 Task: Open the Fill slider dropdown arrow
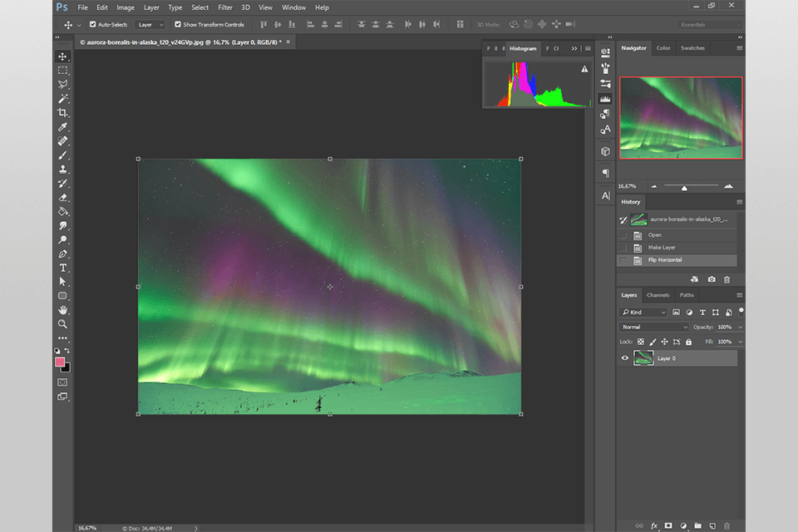(x=740, y=342)
